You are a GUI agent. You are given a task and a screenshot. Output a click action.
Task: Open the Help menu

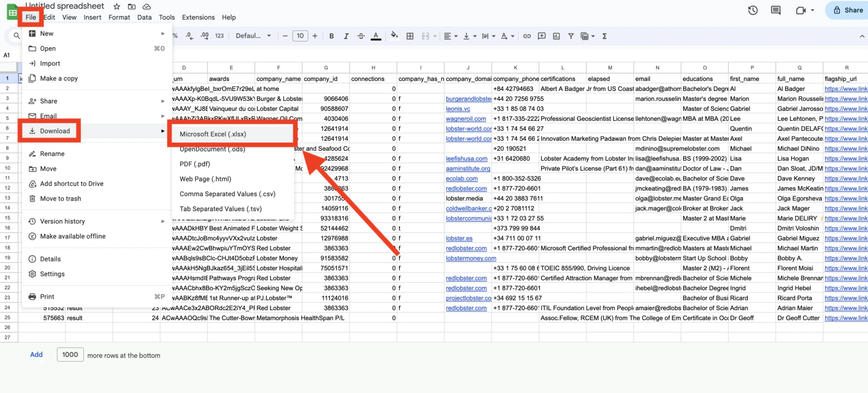229,17
